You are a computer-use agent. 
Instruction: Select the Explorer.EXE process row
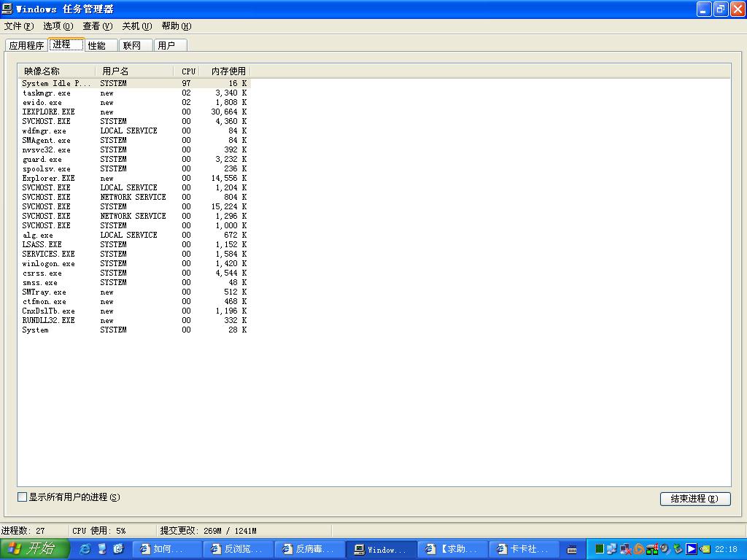coord(134,178)
